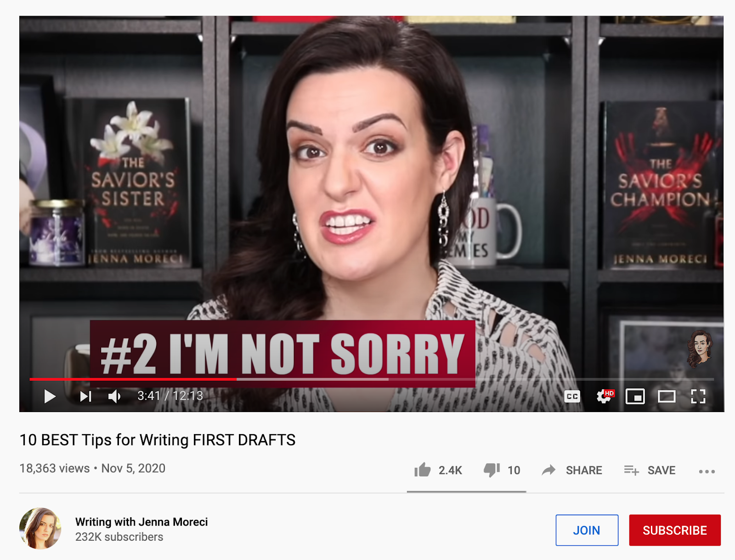The height and width of the screenshot is (560, 735).
Task: Play the paused video
Action: tap(50, 396)
